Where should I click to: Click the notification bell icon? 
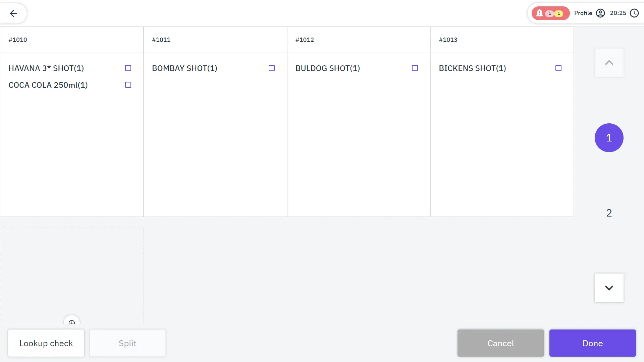coord(540,13)
